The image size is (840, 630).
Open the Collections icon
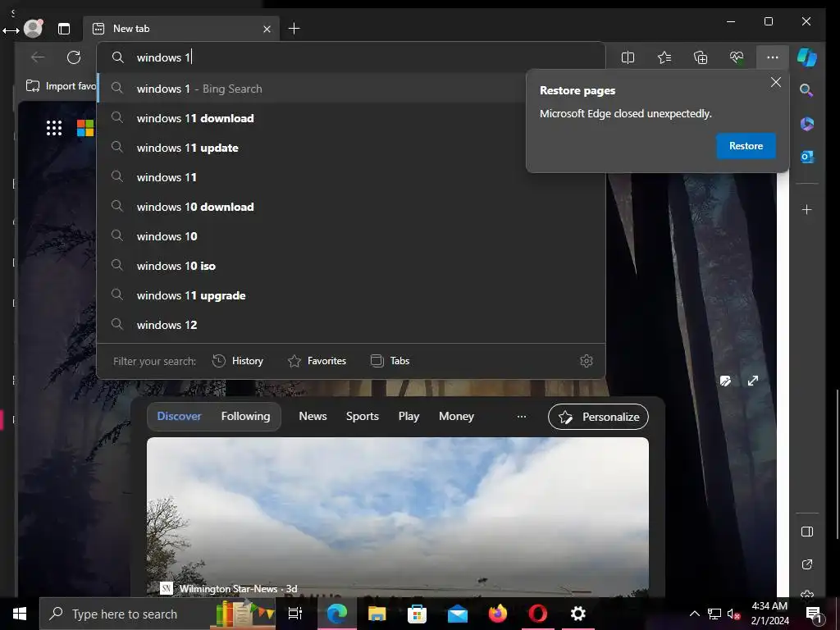pos(701,57)
